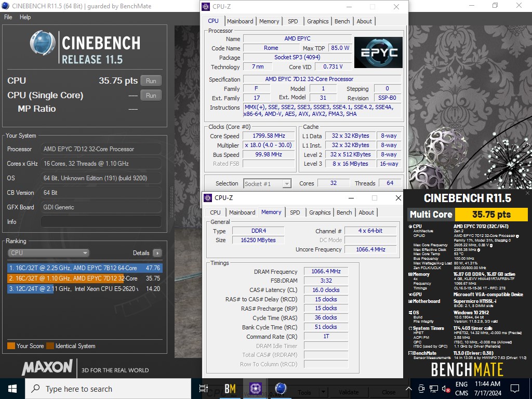Select Mainboard tab in lower CPU-Z window
This screenshot has width=532, height=399.
coord(242,212)
